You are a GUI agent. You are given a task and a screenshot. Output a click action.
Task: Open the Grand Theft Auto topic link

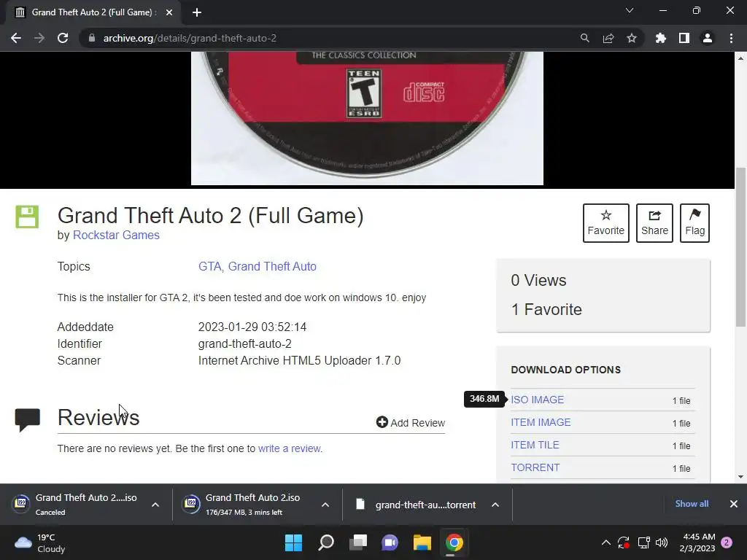[x=272, y=266]
